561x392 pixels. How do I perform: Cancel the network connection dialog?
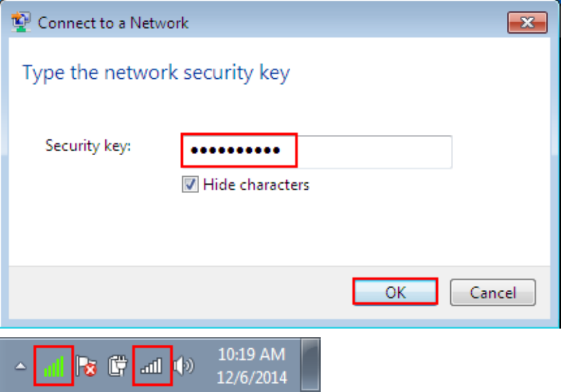493,293
